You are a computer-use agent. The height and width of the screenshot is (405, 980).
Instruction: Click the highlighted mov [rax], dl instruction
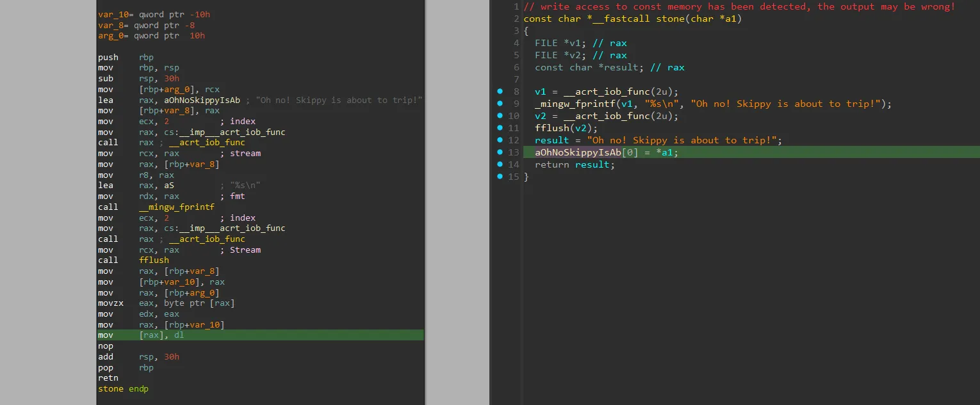[x=161, y=335]
